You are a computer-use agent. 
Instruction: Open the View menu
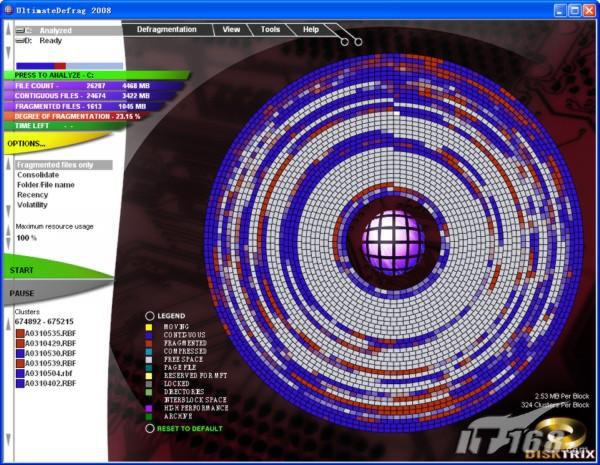click(231, 29)
